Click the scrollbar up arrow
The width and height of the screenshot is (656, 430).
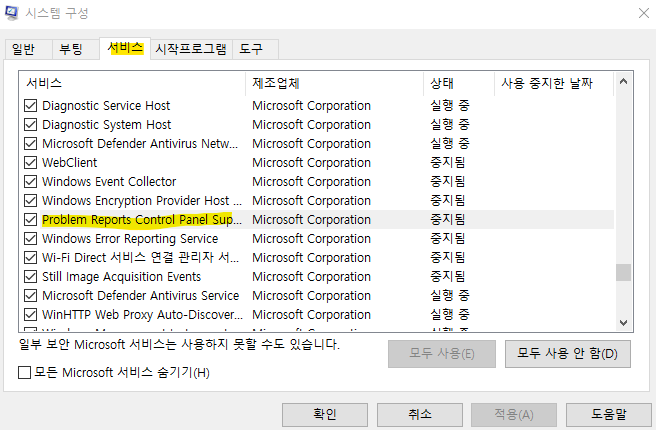pos(623,82)
